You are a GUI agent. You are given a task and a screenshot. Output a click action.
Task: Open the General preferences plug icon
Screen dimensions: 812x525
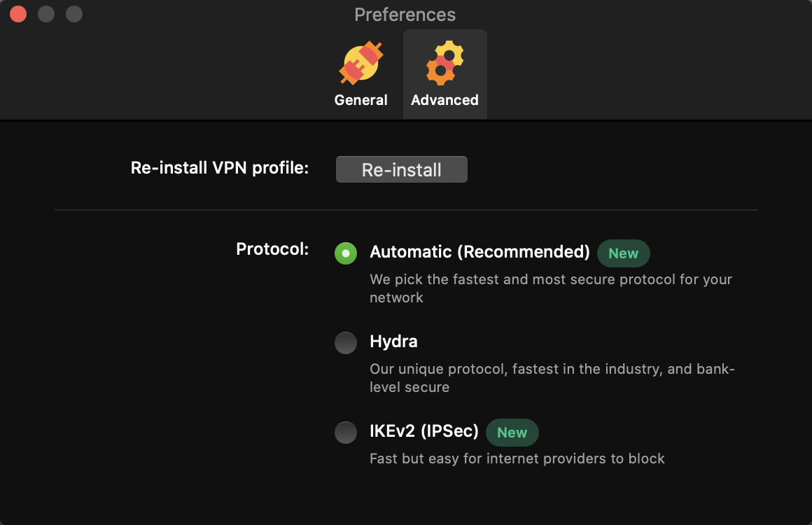[x=361, y=62]
